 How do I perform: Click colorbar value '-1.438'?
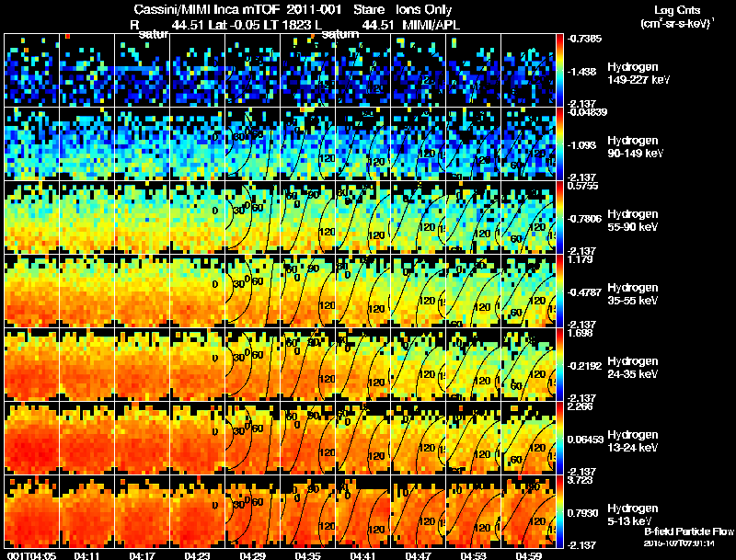(581, 72)
